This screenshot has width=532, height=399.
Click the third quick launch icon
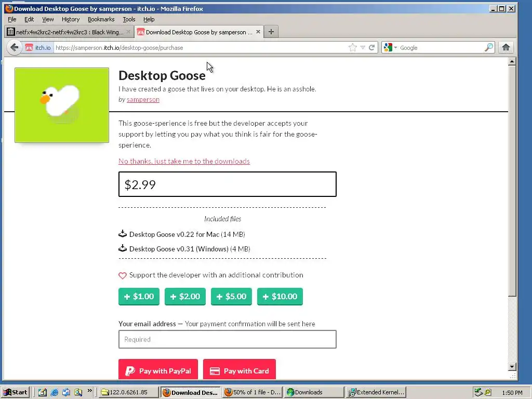[66, 393]
